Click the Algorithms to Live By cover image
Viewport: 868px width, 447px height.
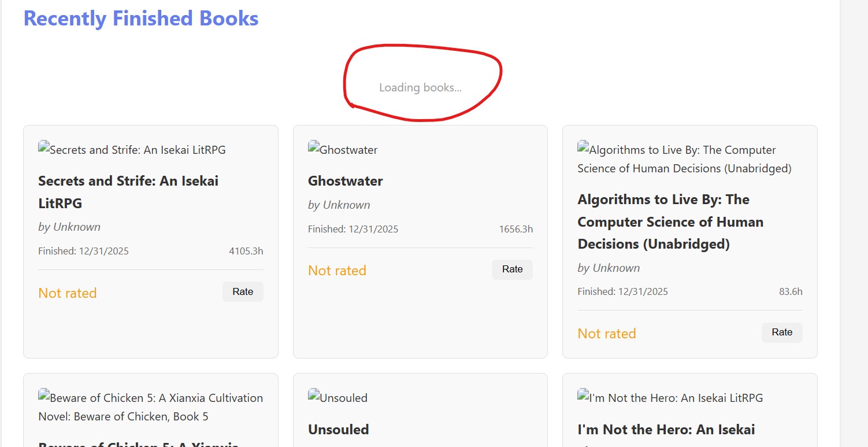[684, 159]
